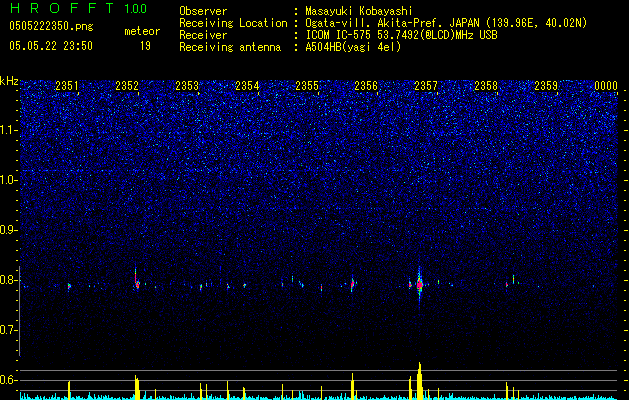This screenshot has width=629, height=400.
Task: Click the 0000 time marker
Action: point(606,86)
